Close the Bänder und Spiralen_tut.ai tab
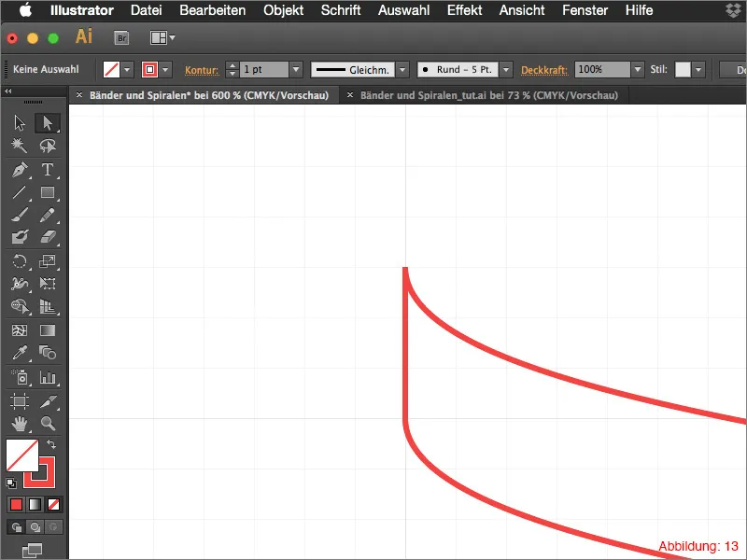This screenshot has height=560, width=747. point(349,95)
